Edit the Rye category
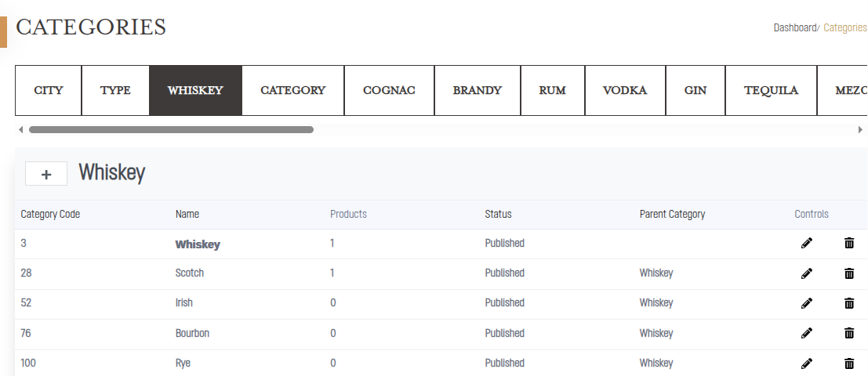The height and width of the screenshot is (376, 868). pos(807,363)
